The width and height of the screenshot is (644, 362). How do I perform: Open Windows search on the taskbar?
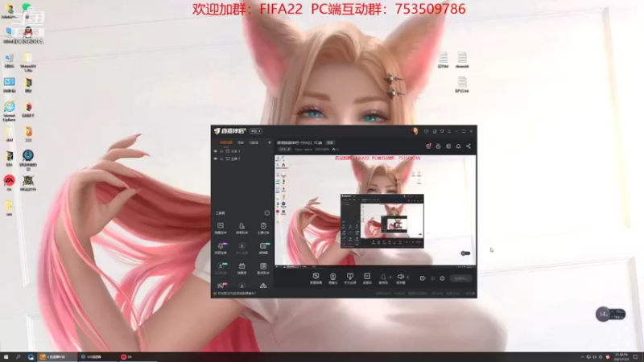pyautogui.click(x=18, y=357)
